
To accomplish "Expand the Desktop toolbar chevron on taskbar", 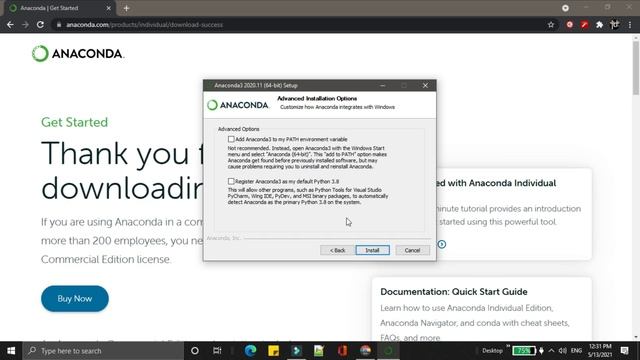I will tap(508, 346).
